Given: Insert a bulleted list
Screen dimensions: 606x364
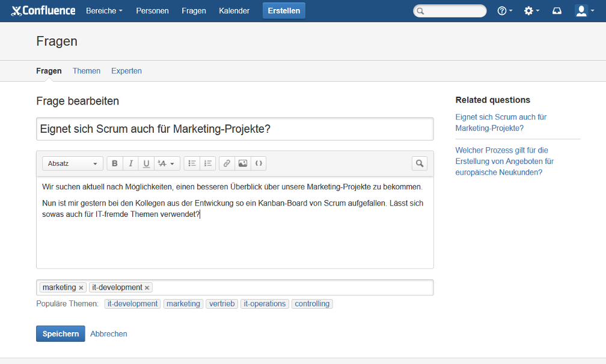Looking at the screenshot, I should click(x=192, y=163).
